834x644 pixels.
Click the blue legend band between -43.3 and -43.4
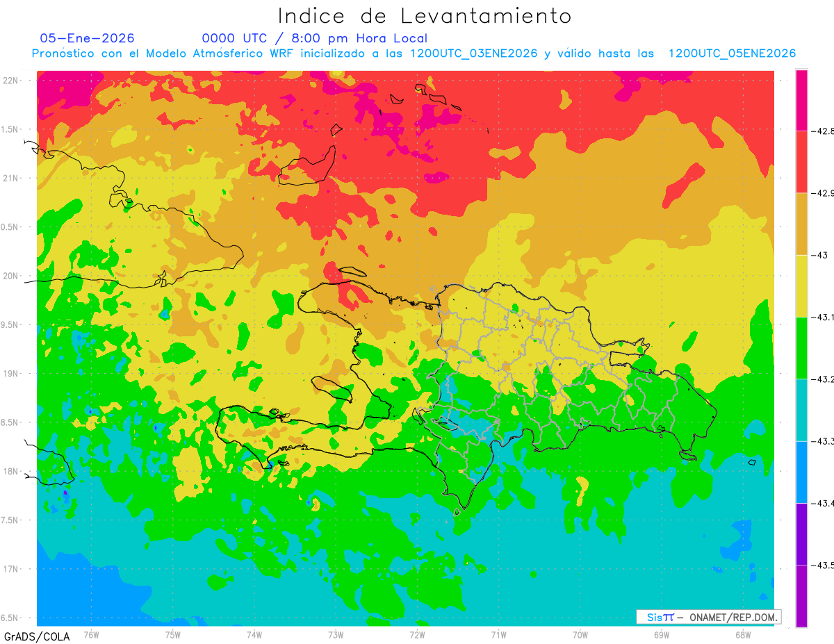point(801,472)
